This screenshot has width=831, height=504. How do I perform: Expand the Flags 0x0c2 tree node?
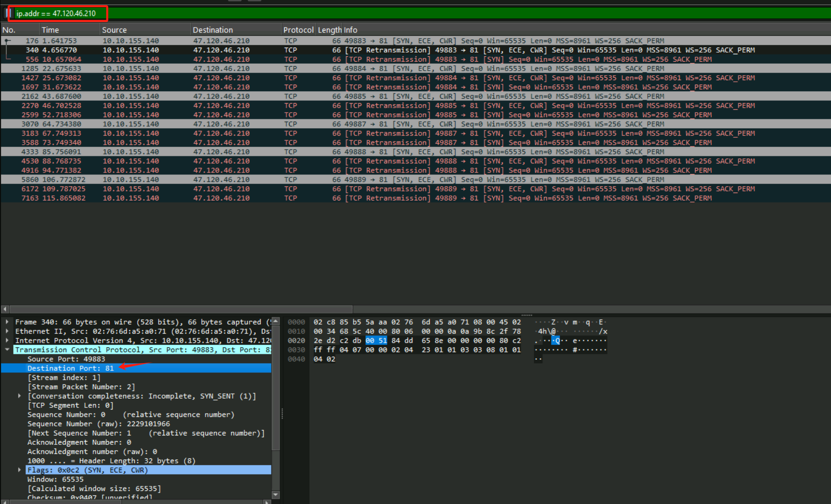[x=19, y=470]
